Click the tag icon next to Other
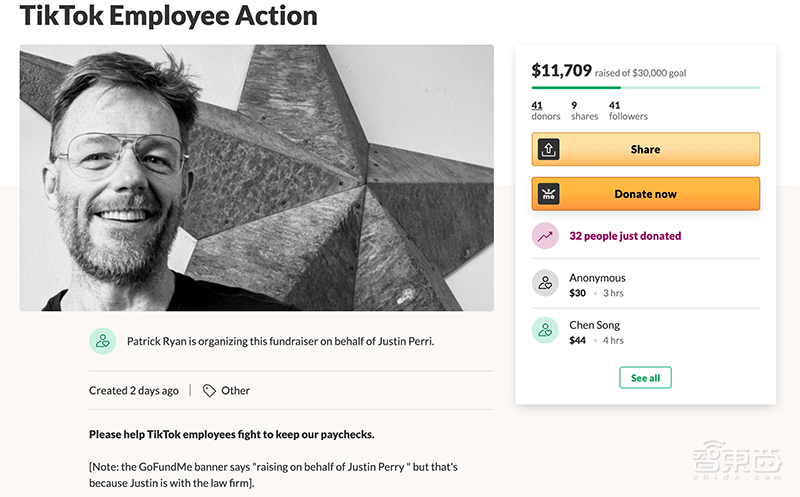800x497 pixels. click(x=209, y=391)
